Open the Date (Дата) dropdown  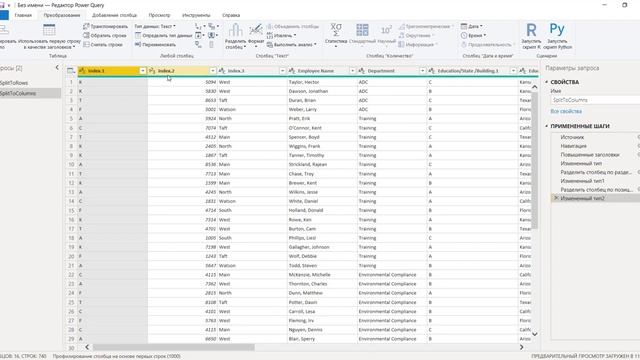point(471,26)
